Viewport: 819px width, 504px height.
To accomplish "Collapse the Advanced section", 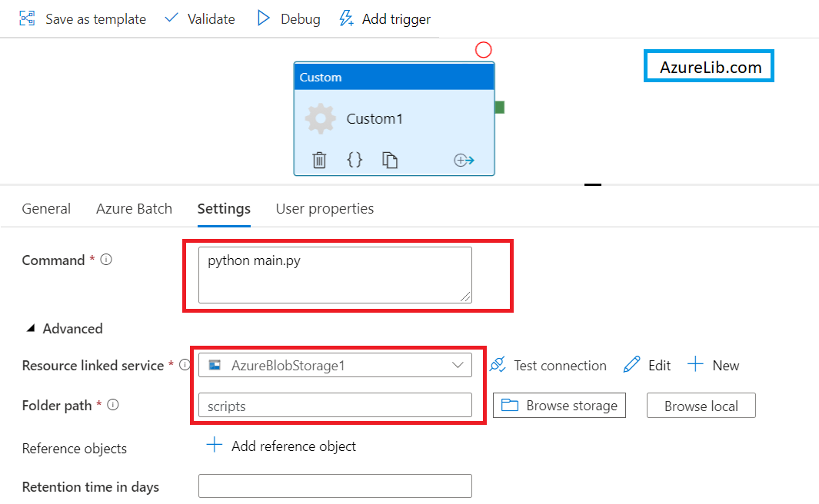I will coord(31,328).
